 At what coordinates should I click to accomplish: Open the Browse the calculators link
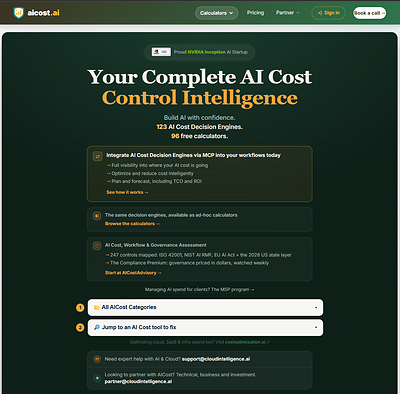132,224
